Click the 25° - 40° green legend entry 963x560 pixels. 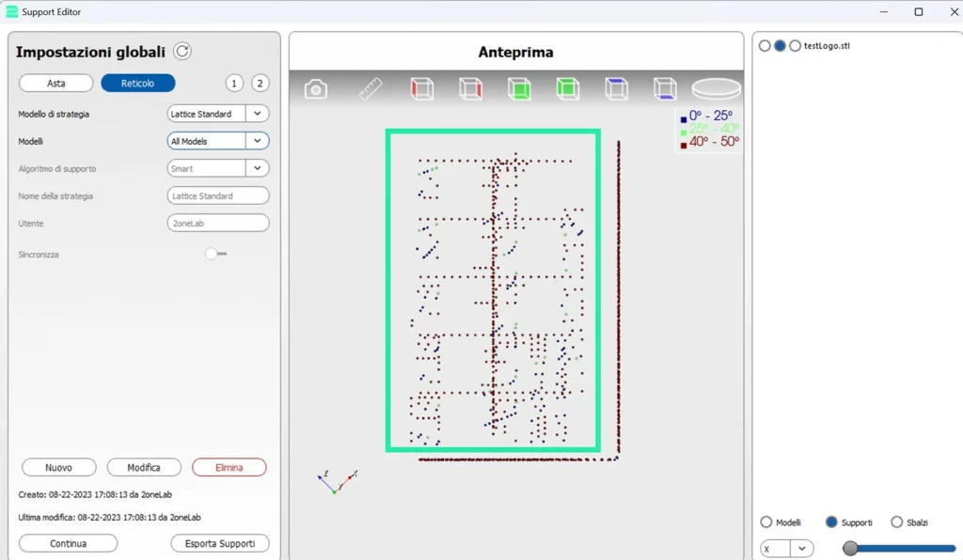pos(709,129)
